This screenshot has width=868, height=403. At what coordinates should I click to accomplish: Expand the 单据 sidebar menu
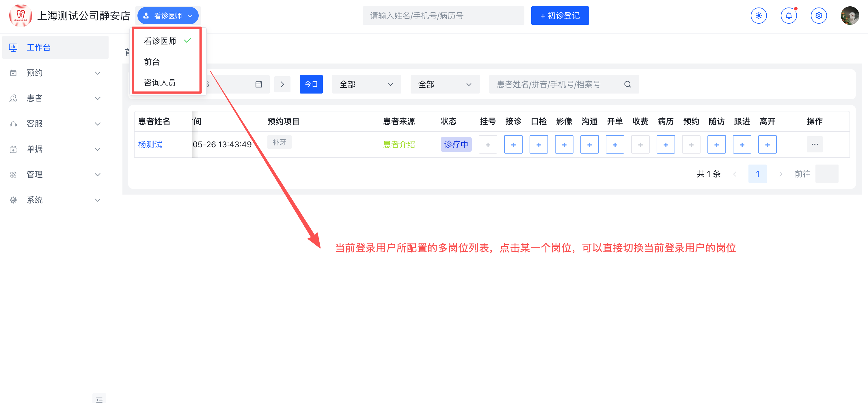[x=97, y=149]
